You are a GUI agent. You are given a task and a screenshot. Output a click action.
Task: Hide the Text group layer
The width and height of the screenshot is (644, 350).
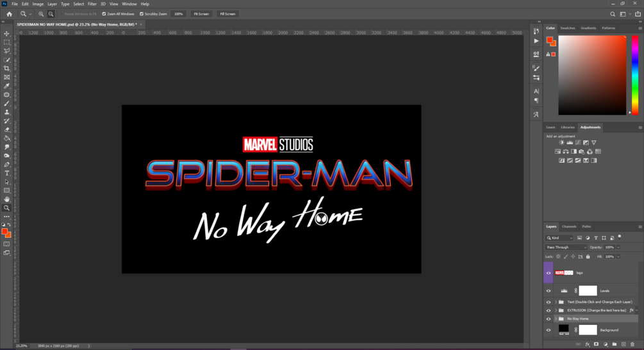[x=549, y=302]
